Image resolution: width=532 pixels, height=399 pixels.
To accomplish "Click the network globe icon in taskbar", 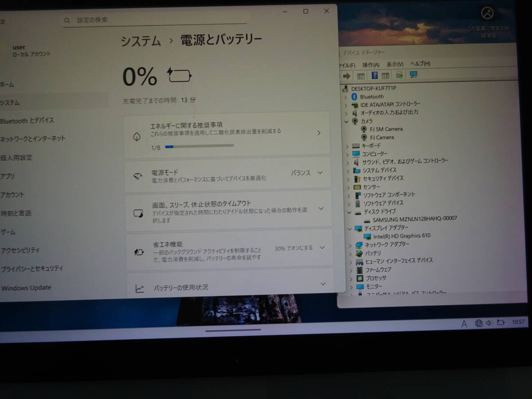I will 479,323.
